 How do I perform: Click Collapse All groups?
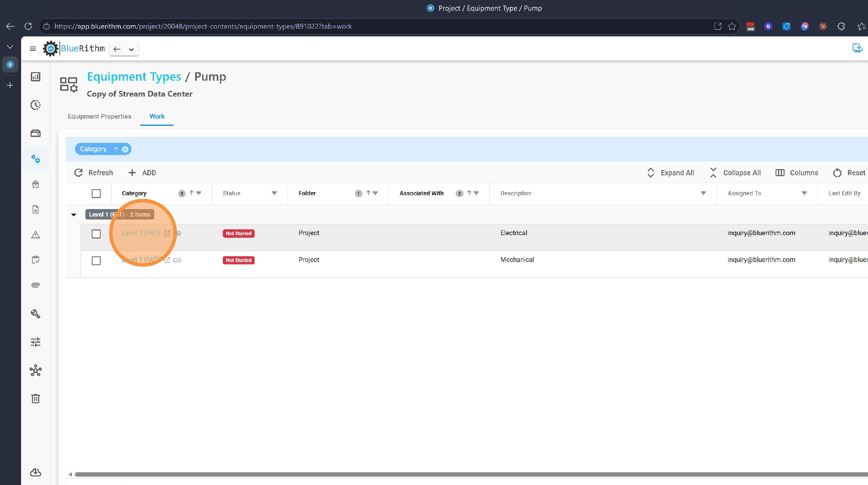tap(735, 173)
